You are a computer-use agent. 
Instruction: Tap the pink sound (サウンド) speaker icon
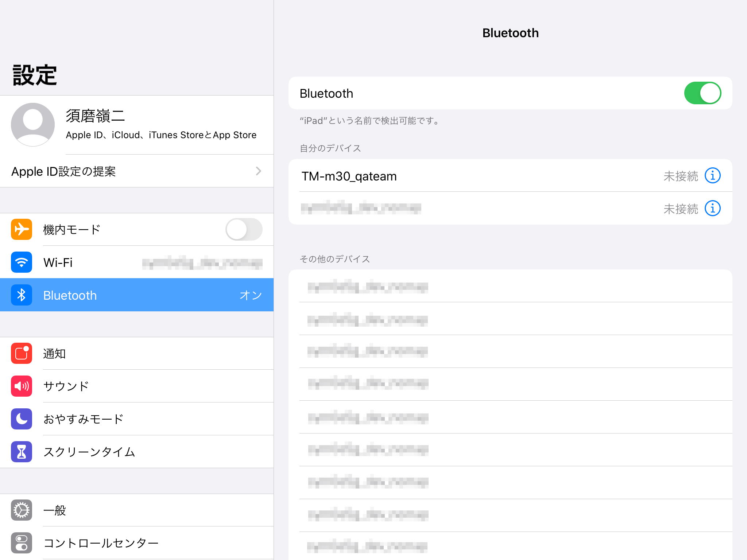click(x=22, y=386)
